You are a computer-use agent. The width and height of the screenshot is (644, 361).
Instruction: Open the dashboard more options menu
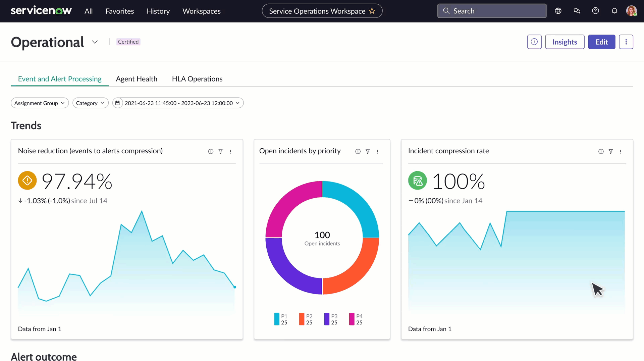click(x=626, y=42)
